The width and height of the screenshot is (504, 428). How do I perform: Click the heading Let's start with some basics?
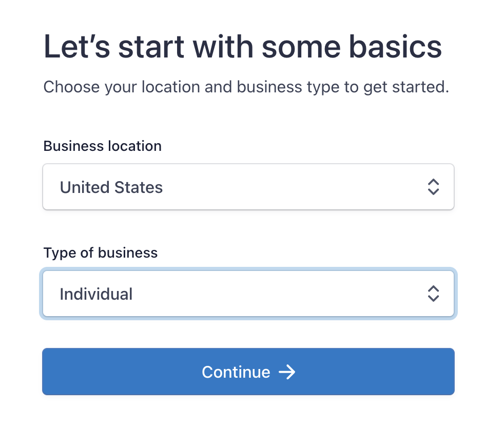click(x=243, y=46)
